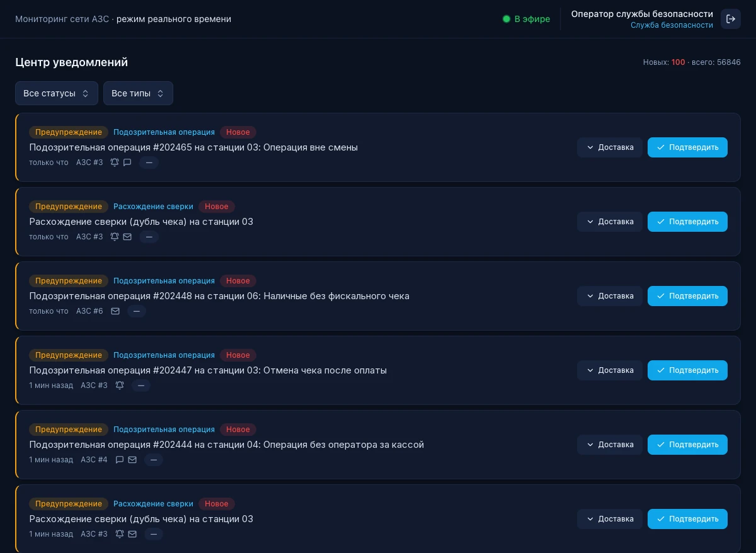756x553 pixels.
Task: Click the "АЗС #6" station label
Action: pyautogui.click(x=89, y=311)
